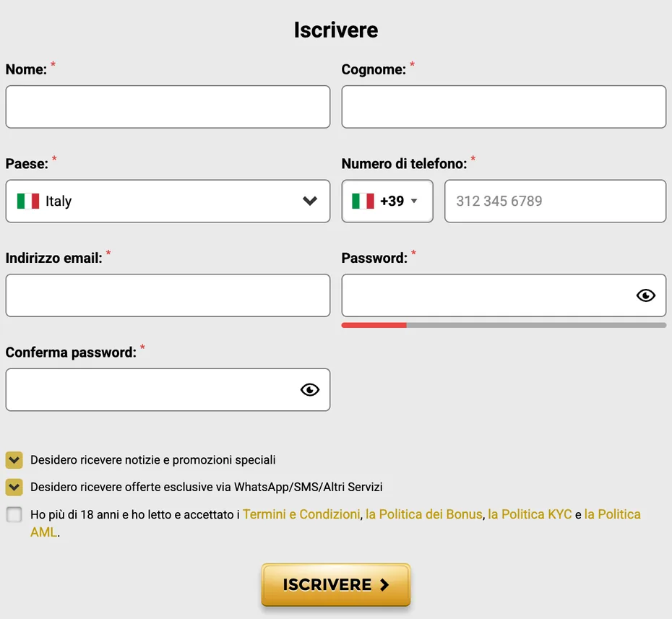Reveal text in Conferma password with eye icon
The width and height of the screenshot is (672, 619).
coord(309,390)
